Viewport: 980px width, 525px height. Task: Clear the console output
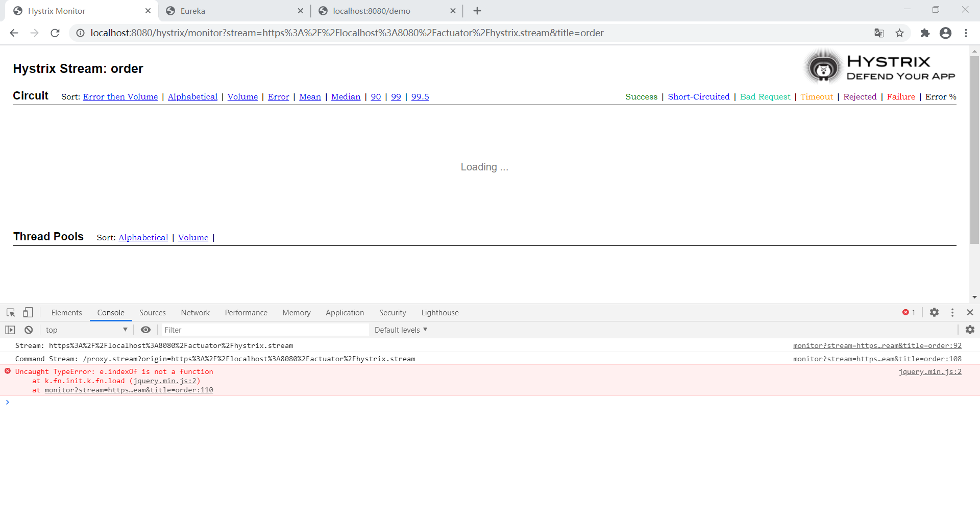[29, 330]
